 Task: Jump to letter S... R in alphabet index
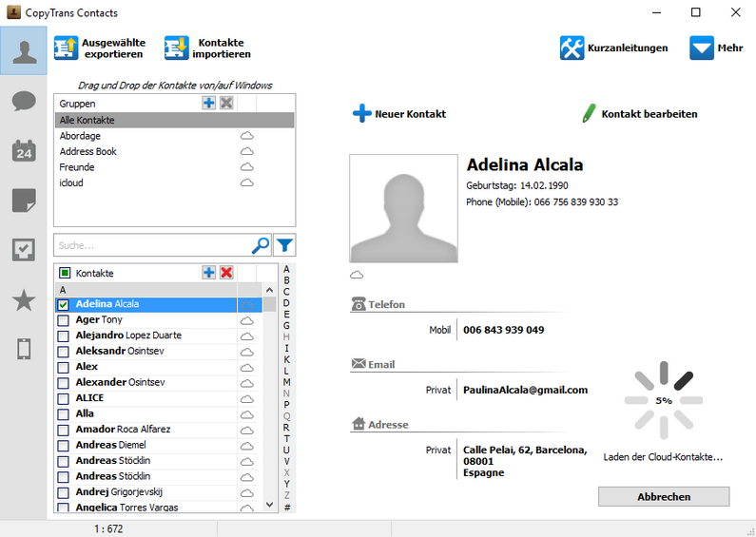click(286, 427)
